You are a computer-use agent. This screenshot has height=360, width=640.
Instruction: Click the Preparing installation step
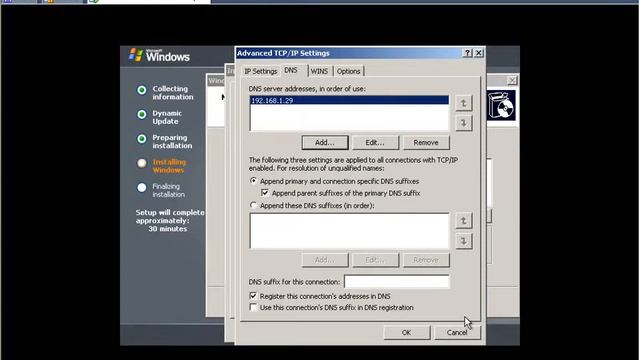pyautogui.click(x=172, y=142)
